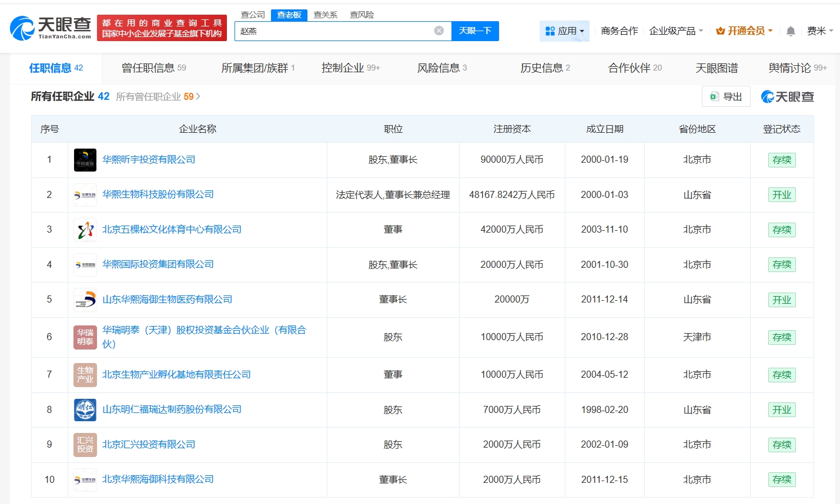Click 华瑞明泰 red logo icon
Image resolution: width=840 pixels, height=504 pixels.
pos(85,337)
